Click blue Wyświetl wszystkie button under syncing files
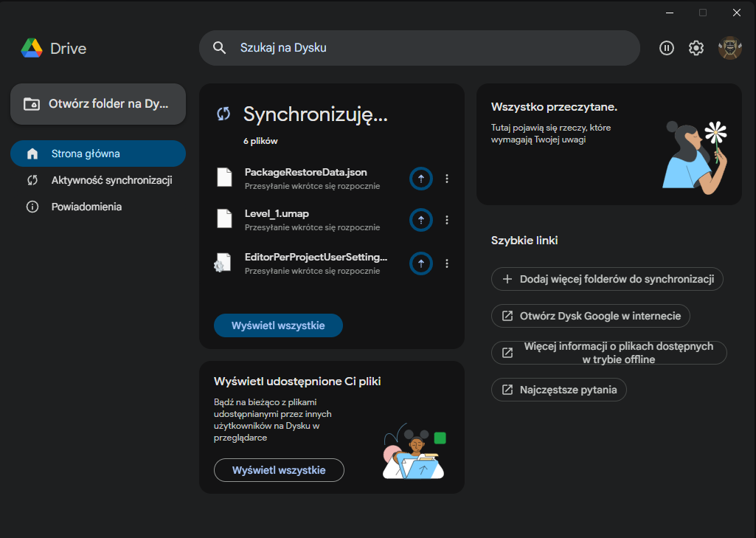Image resolution: width=756 pixels, height=538 pixels. click(x=278, y=325)
